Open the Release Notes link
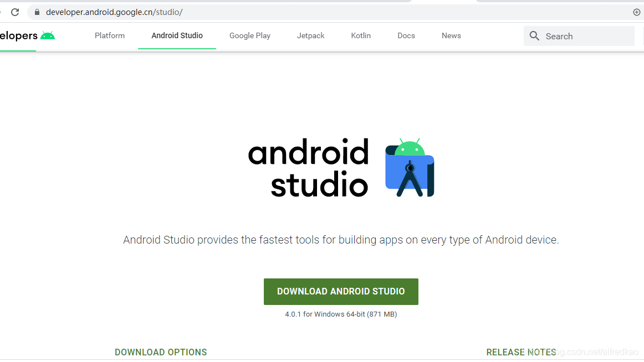644x362 pixels. click(x=521, y=352)
